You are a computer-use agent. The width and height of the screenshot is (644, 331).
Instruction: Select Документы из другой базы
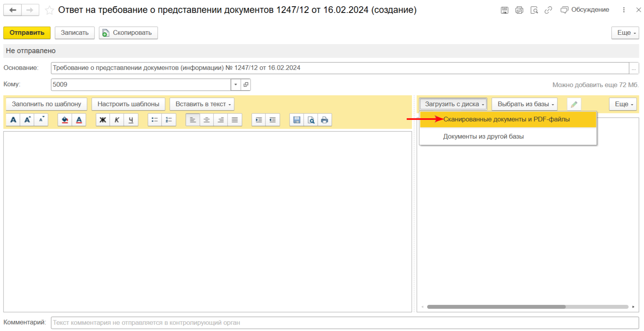(508, 137)
